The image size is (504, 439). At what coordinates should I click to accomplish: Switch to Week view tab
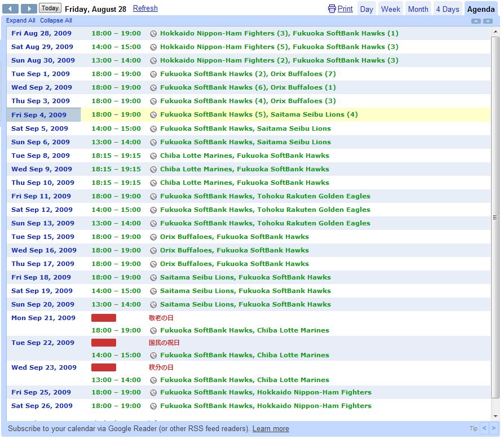[391, 9]
